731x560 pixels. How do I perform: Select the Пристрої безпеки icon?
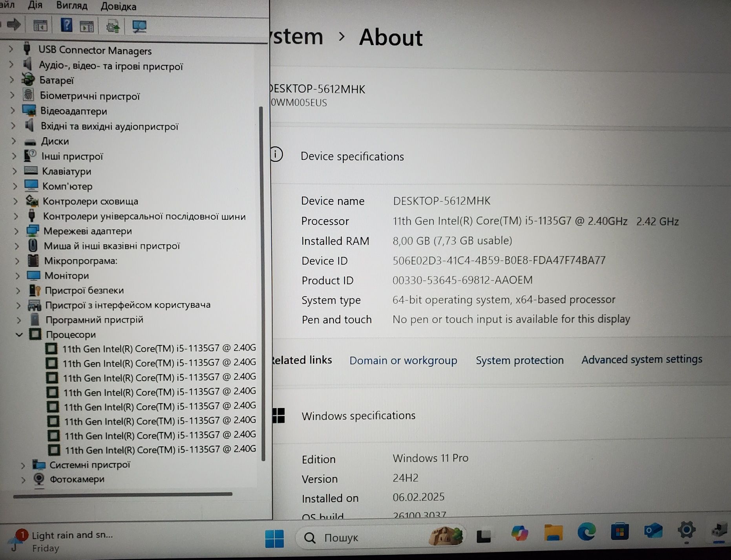(35, 290)
